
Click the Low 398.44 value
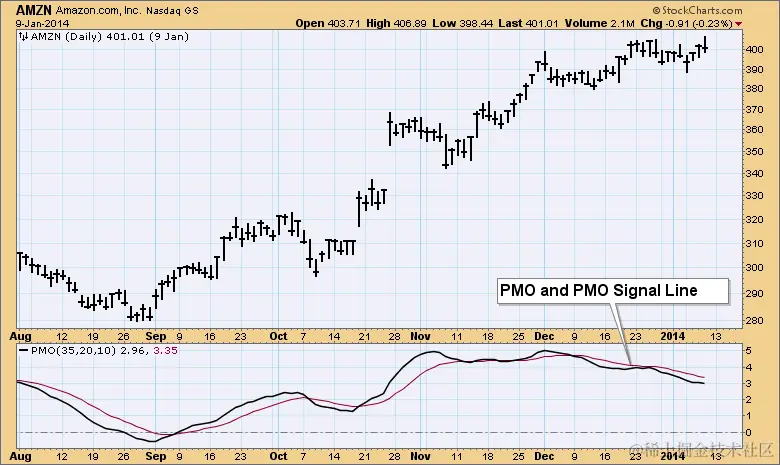click(x=463, y=23)
